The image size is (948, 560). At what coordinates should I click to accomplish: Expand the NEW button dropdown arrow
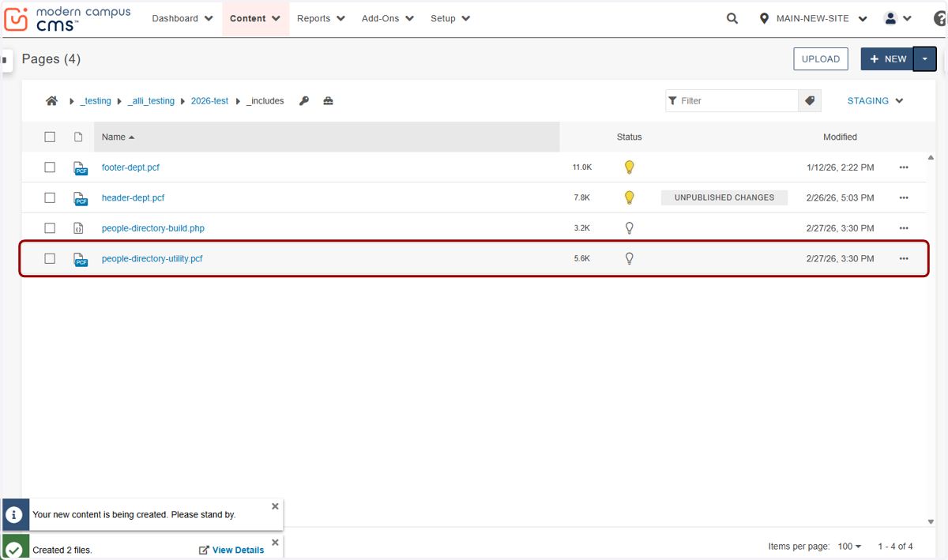click(925, 59)
